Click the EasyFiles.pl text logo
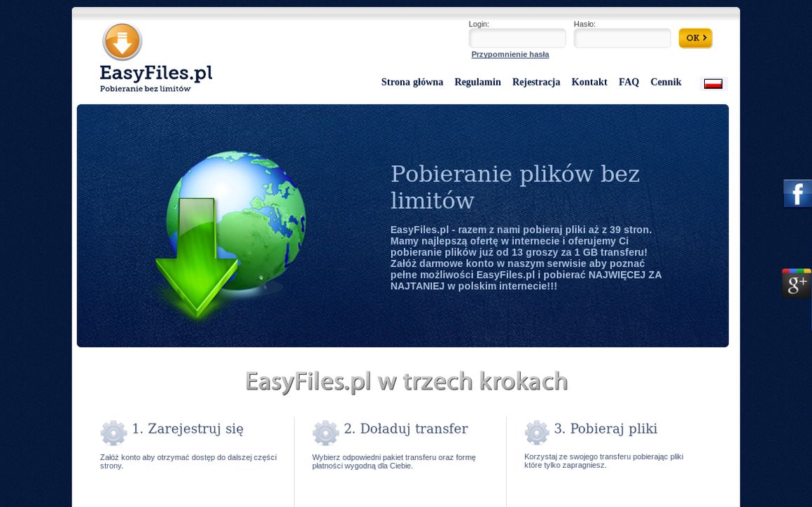 coord(155,73)
